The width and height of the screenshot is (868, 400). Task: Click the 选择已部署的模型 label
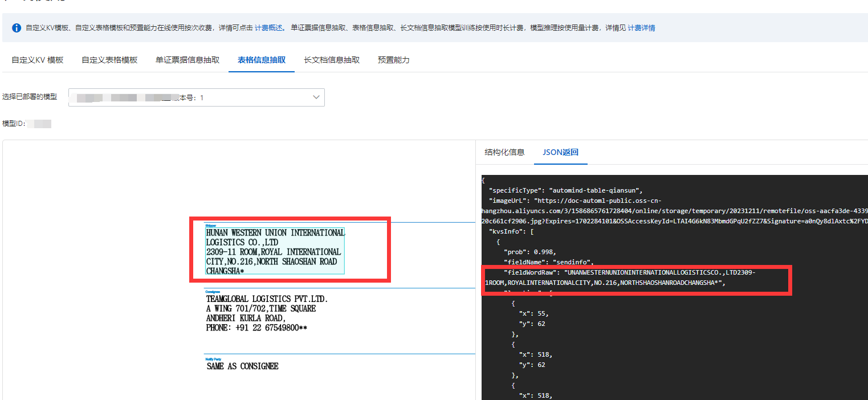(x=30, y=97)
